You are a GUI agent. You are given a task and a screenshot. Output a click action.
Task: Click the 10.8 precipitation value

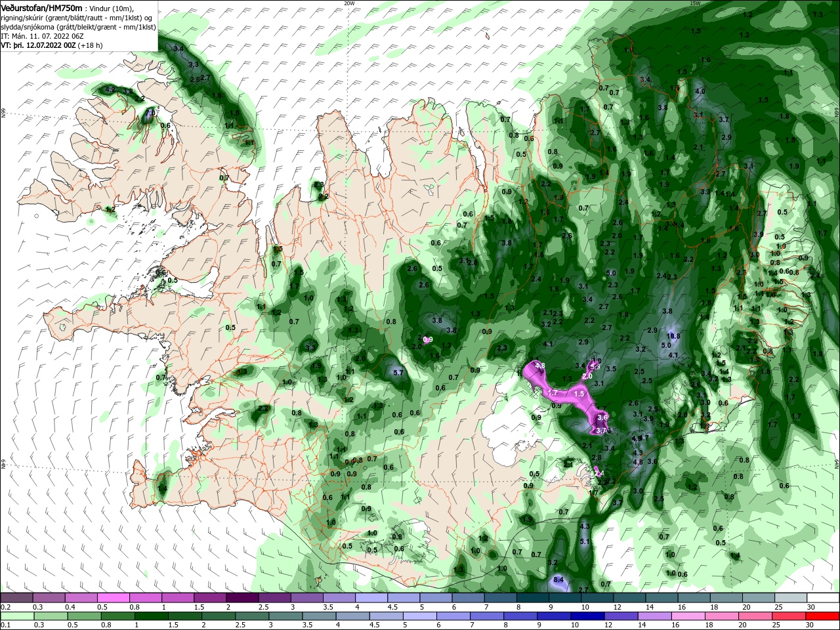coord(674,335)
